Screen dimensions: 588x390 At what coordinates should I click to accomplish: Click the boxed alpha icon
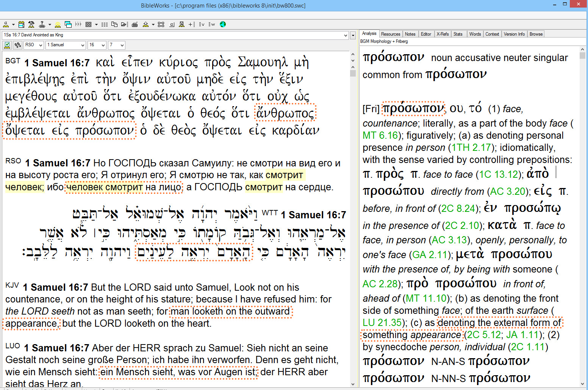[172, 24]
